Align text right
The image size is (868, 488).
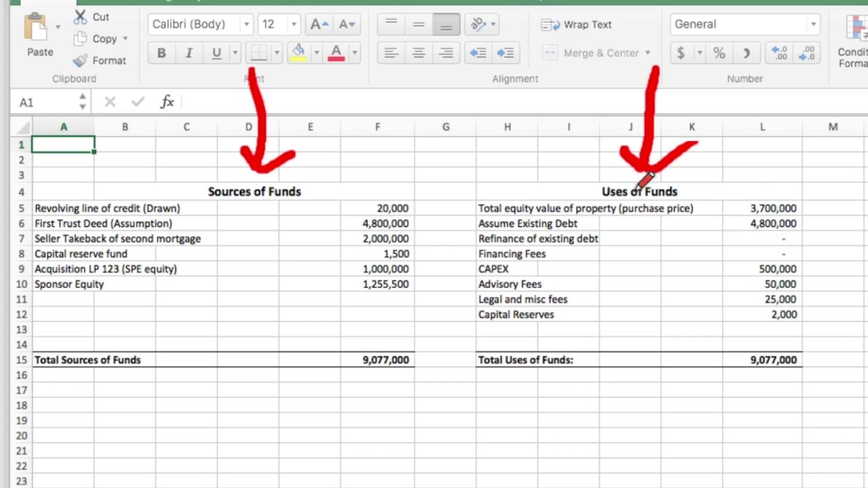click(446, 53)
